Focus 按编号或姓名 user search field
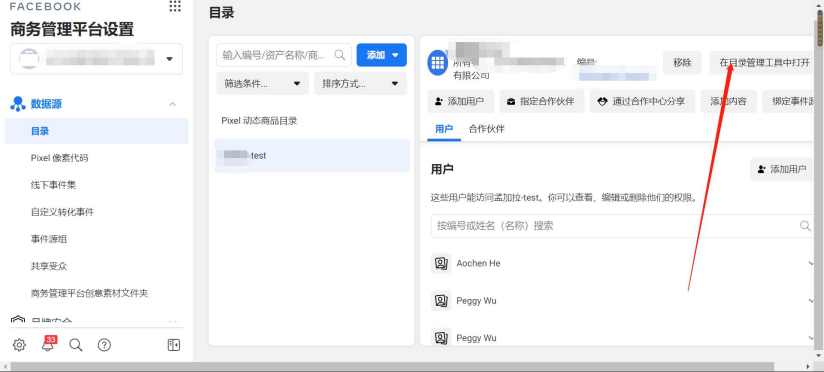The width and height of the screenshot is (824, 372). click(x=623, y=226)
